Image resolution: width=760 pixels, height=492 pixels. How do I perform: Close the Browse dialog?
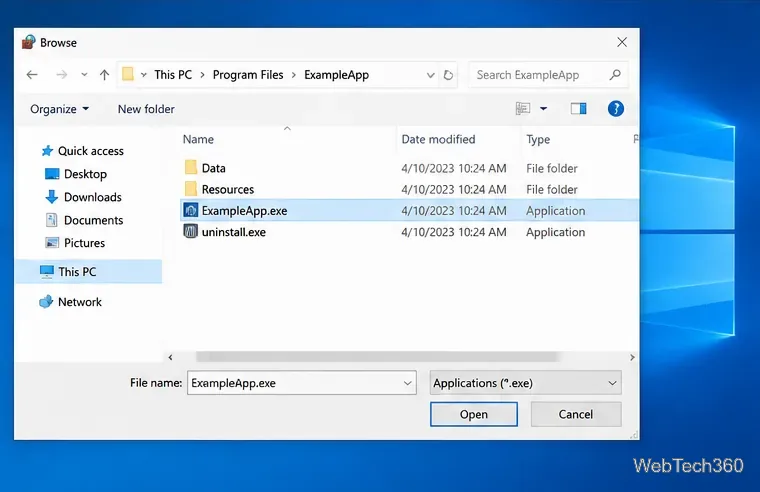click(x=622, y=42)
